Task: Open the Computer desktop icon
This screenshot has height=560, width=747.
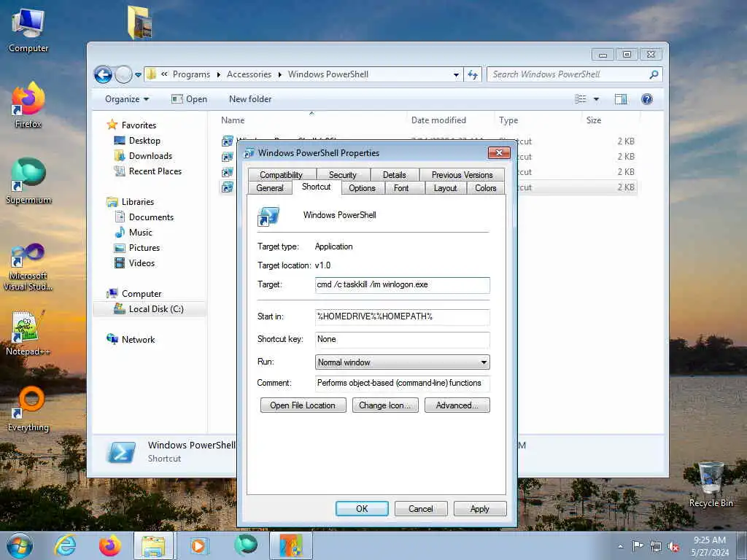Action: click(x=28, y=30)
